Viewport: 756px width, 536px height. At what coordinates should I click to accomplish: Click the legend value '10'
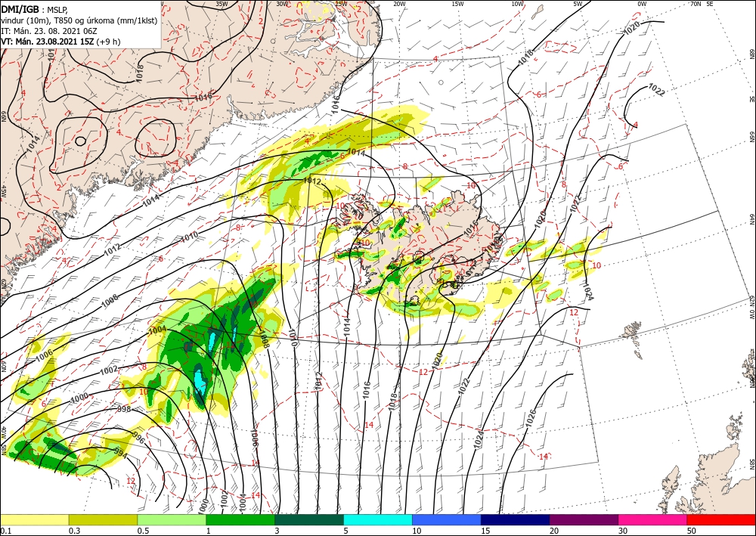417,531
